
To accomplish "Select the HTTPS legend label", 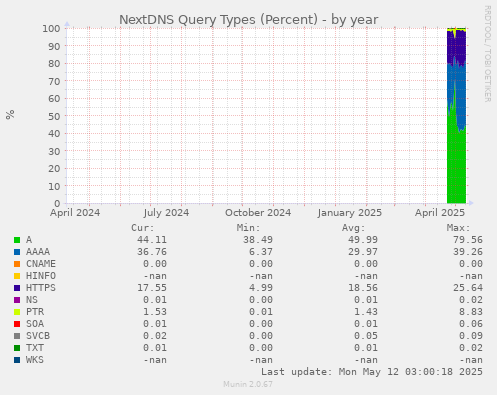I will tap(41, 288).
